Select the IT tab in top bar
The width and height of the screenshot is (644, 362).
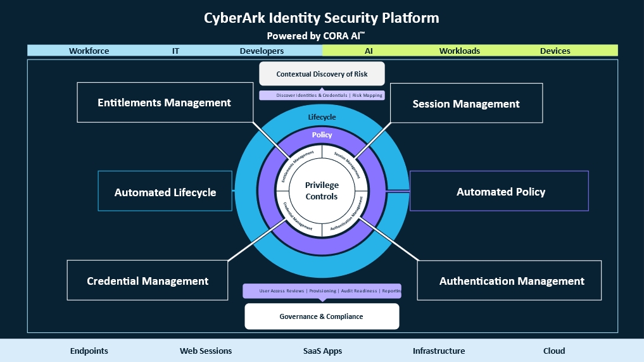(x=175, y=51)
